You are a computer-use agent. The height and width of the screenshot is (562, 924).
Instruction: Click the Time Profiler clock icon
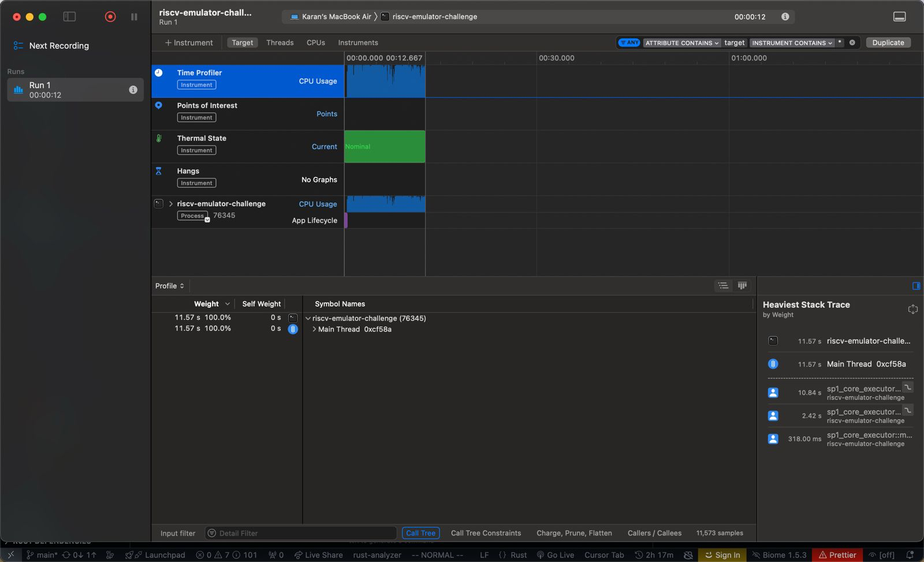coord(159,73)
